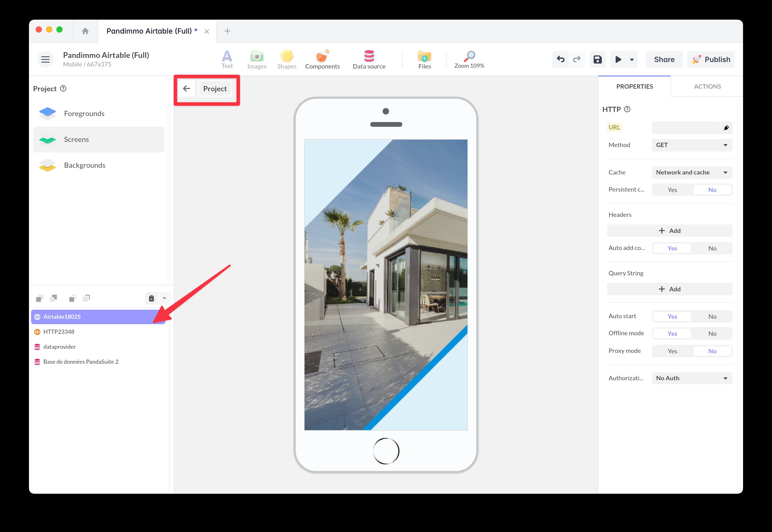Set Auto start to No
The image size is (772, 532).
(x=712, y=317)
